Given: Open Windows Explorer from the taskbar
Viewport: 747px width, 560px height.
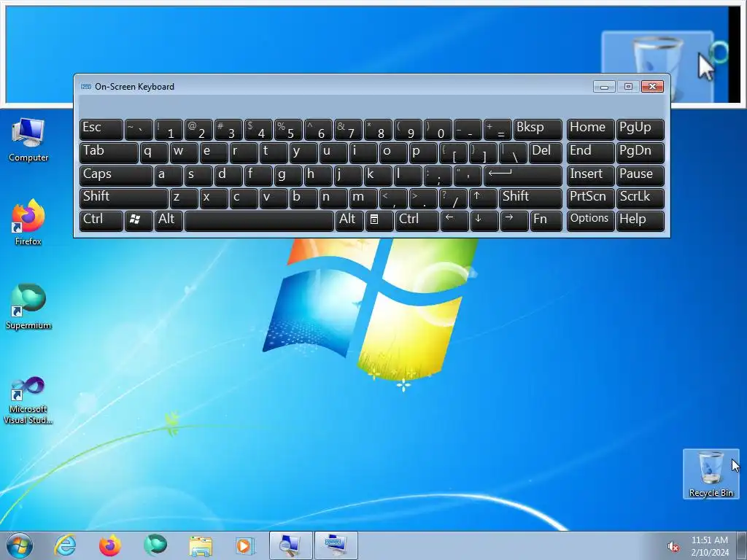Looking at the screenshot, I should point(201,545).
